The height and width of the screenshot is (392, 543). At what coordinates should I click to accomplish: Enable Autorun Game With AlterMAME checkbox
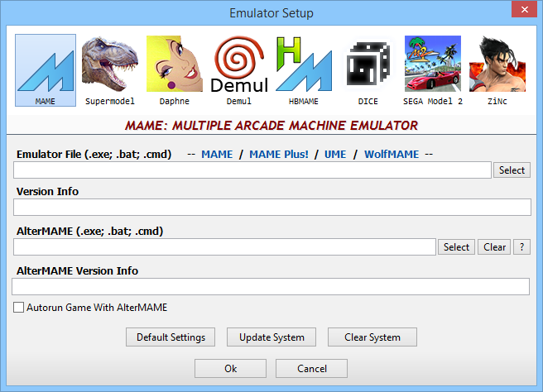(19, 308)
